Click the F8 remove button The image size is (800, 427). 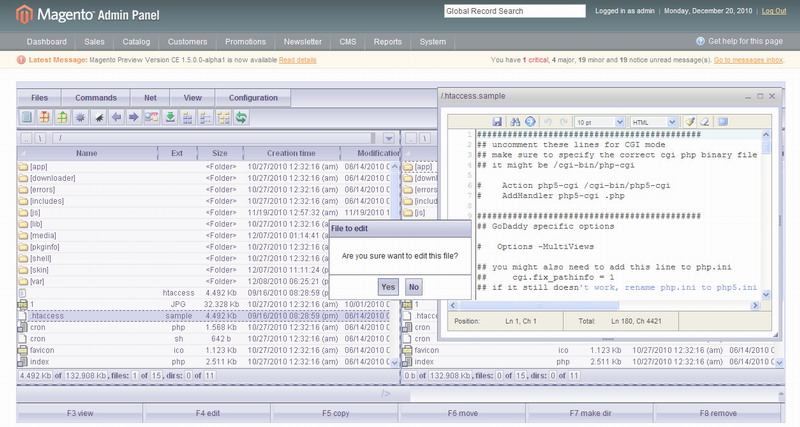(718, 413)
